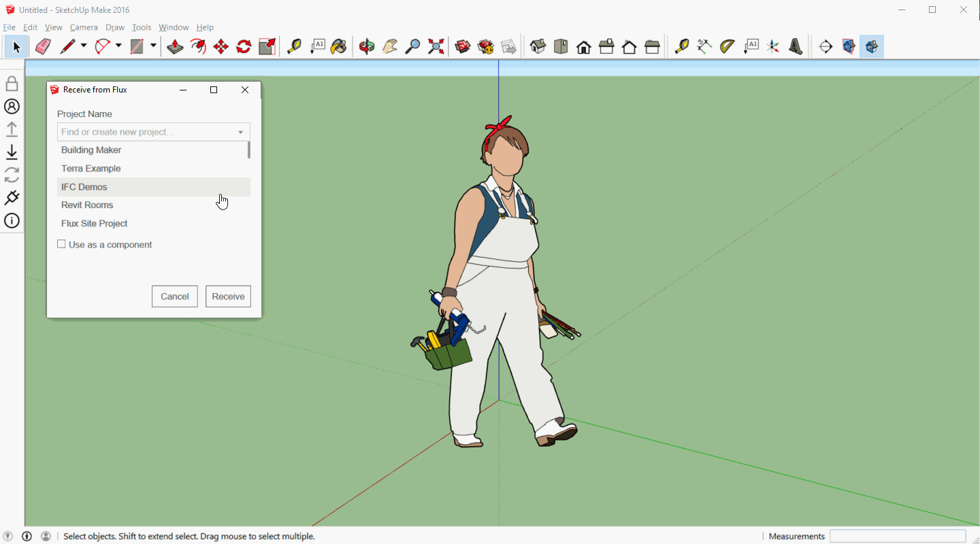Open the Extension Warehouse icon
980x544 pixels.
486,46
